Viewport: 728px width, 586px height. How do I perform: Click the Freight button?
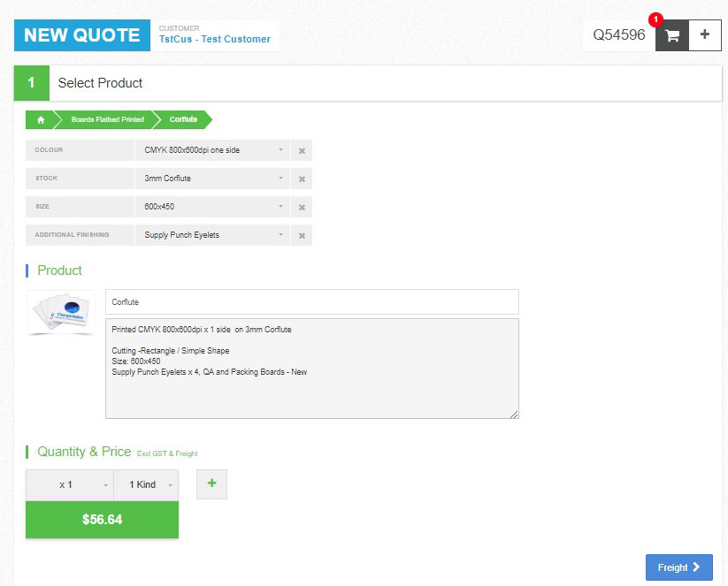tap(678, 567)
